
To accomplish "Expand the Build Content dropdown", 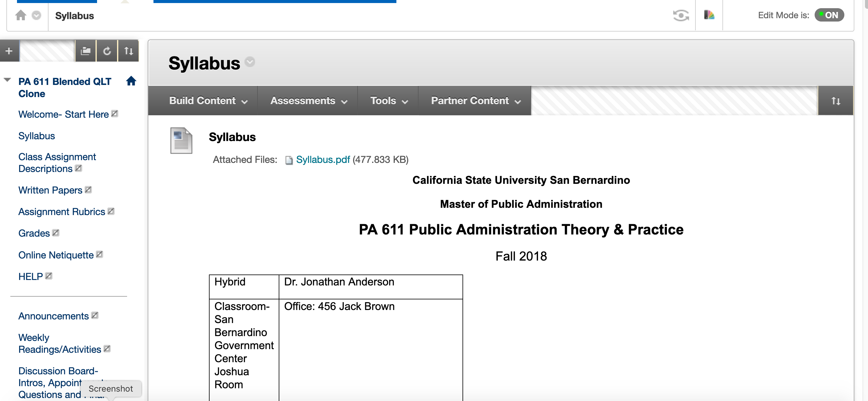I will [208, 101].
